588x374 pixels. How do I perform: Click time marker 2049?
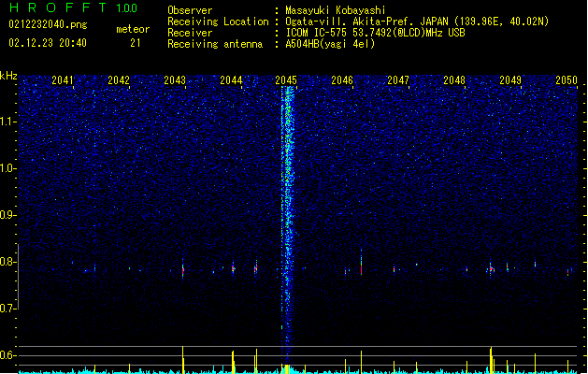pyautogui.click(x=510, y=80)
